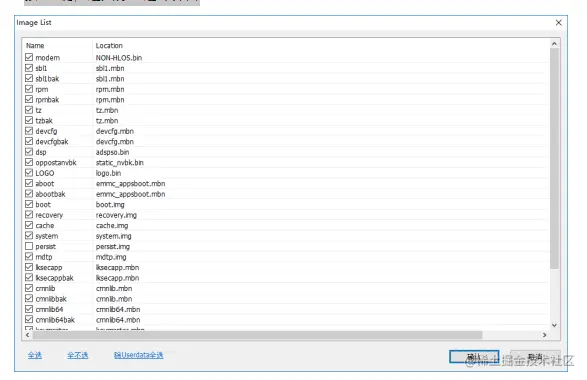Toggle the mdtp checkbox
Screen dimensions: 587x380
29,256
